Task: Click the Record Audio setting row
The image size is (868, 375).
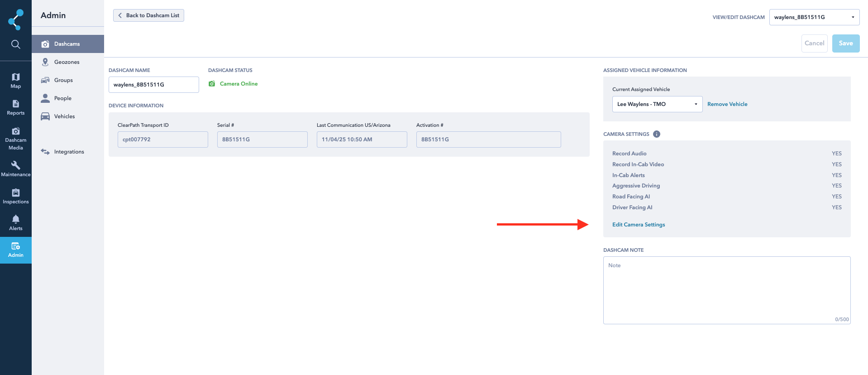Action: 727,154
